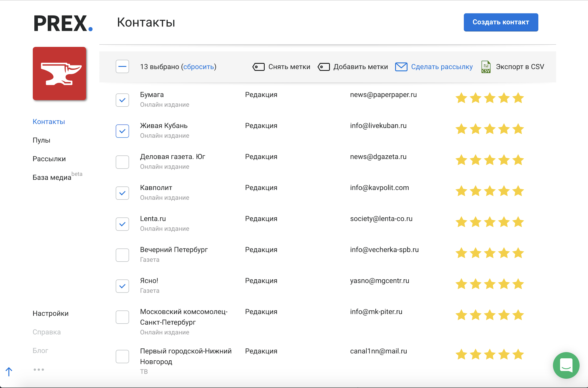
Task: Open the Живая Кубань contact name
Action: 164,126
